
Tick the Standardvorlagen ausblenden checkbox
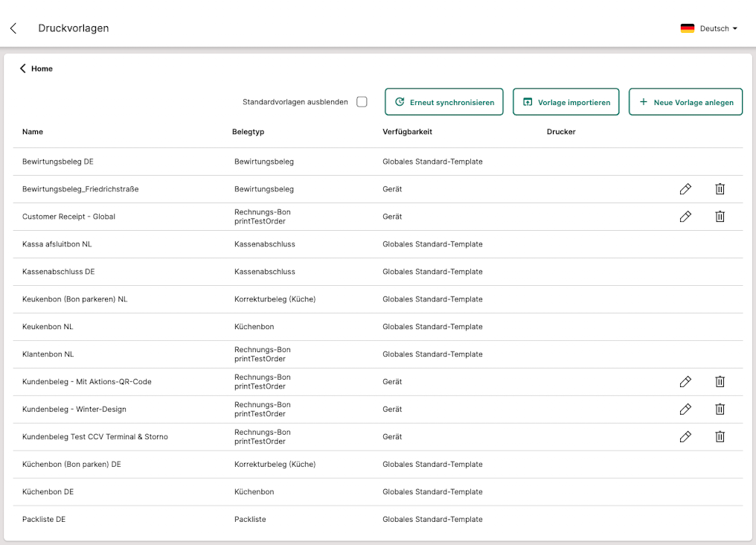click(x=362, y=102)
